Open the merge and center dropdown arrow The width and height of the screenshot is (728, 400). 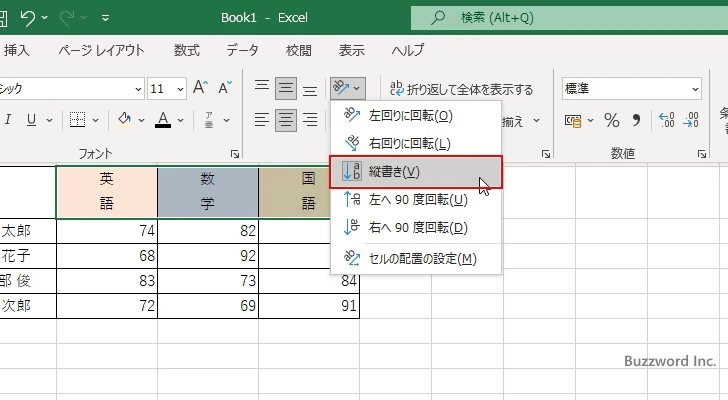[537, 121]
